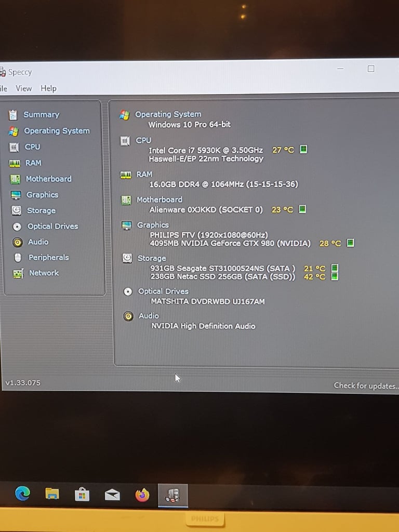Click the Audio heading in summary panel
The image size is (399, 532).
149,316
